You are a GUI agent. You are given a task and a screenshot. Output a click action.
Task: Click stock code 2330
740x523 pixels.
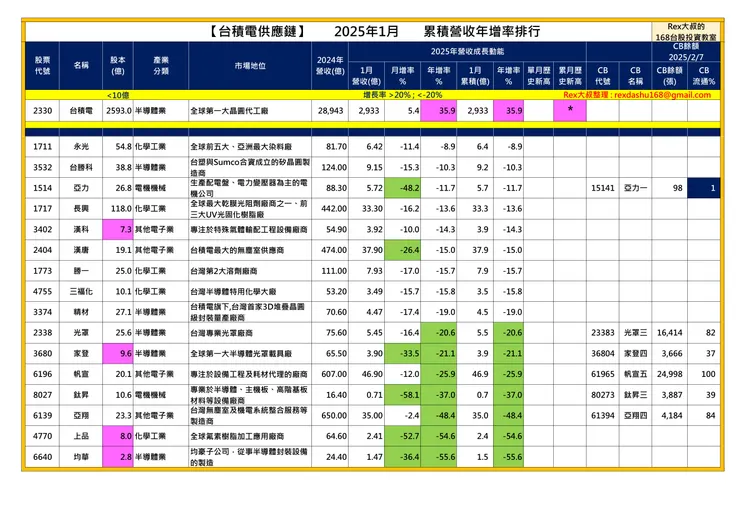click(42, 110)
